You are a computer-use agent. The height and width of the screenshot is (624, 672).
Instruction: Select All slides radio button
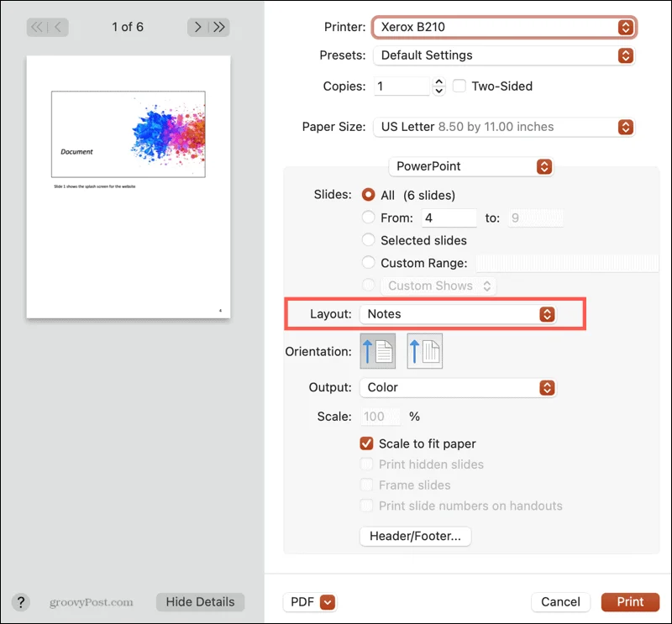[x=368, y=195]
